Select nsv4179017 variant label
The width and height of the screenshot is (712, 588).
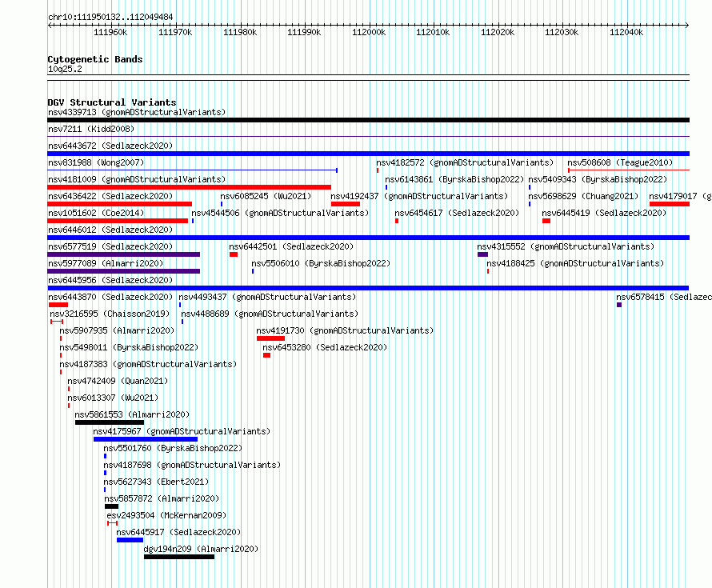point(680,196)
